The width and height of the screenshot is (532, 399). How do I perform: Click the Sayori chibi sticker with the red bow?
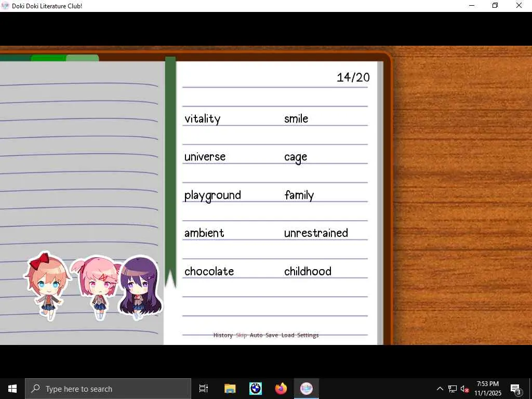coord(47,286)
